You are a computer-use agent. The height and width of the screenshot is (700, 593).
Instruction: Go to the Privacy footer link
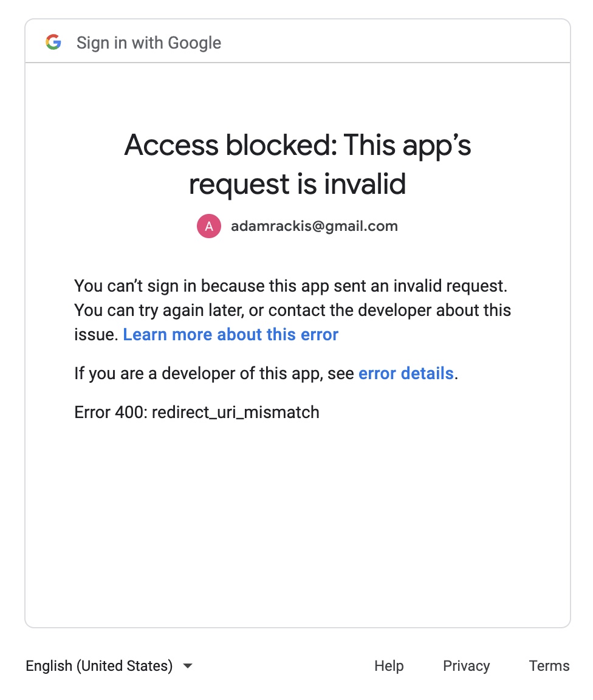click(466, 666)
